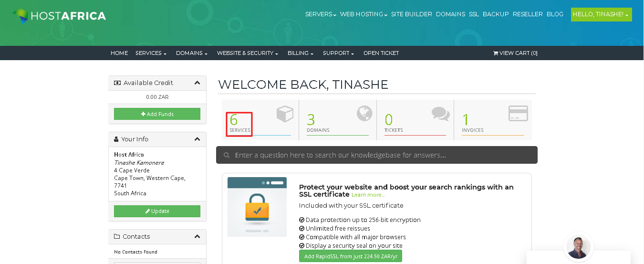Viewport: 644px width, 264px height.
Task: Expand the WEBSITE & SECURITY menu
Action: click(x=248, y=53)
